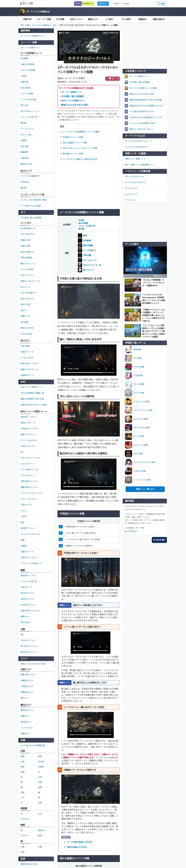Viewport: 186px width, 868px height.
Task: Seek the 0:06 / 0:20 video progress bar
Action: pyautogui.click(x=89, y=487)
